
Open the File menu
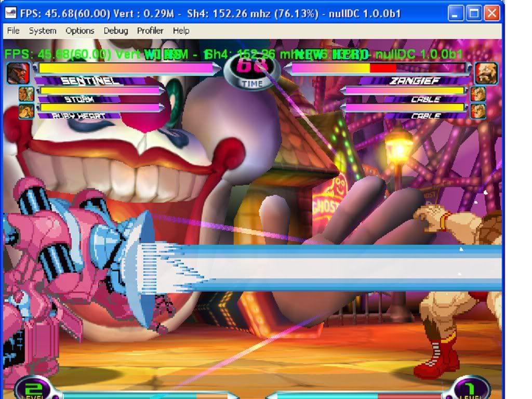(13, 31)
